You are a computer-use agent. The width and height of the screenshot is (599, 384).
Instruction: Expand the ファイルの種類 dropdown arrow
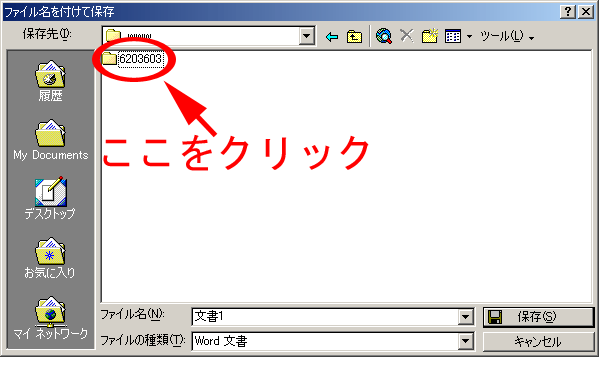click(x=465, y=341)
